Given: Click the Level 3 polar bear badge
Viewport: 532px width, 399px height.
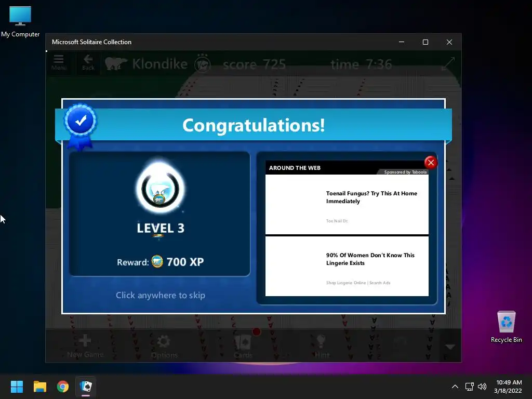Looking at the screenshot, I should [160, 188].
